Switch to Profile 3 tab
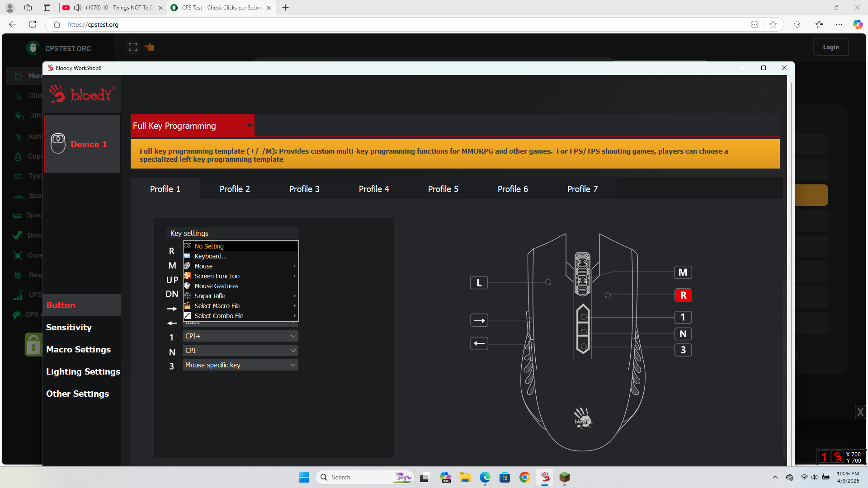The image size is (868, 488). tap(304, 189)
